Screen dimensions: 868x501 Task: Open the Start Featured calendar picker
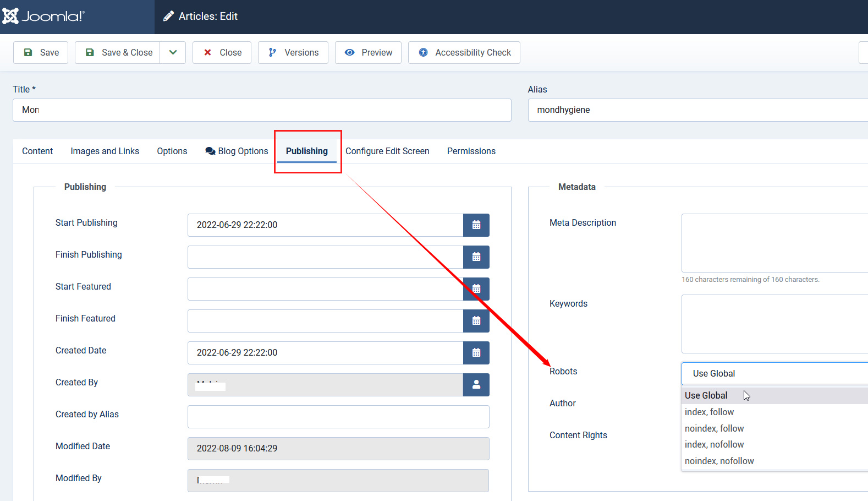pos(476,289)
